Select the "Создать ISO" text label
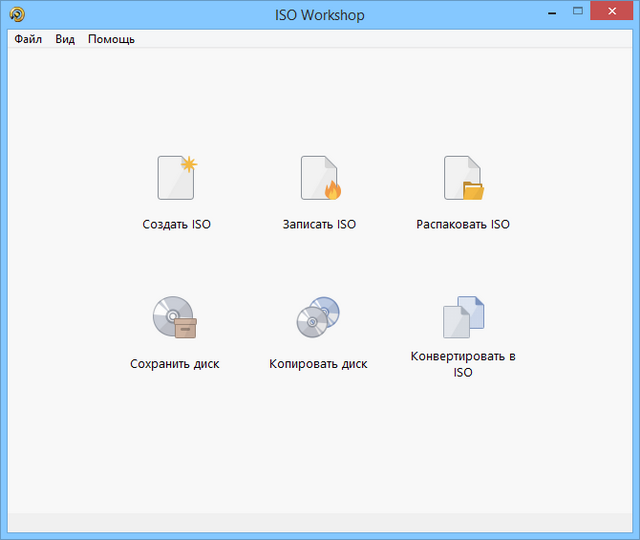640x540 pixels. pyautogui.click(x=177, y=225)
